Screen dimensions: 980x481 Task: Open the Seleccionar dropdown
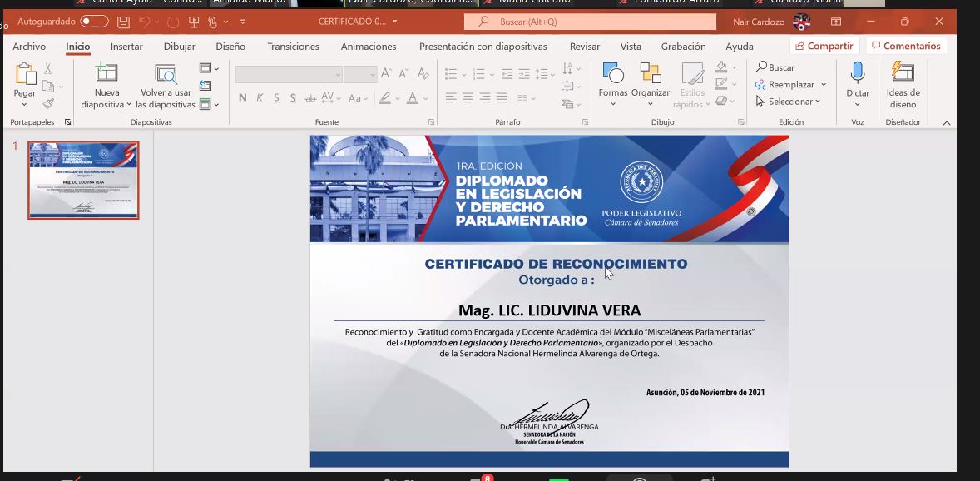click(x=788, y=102)
